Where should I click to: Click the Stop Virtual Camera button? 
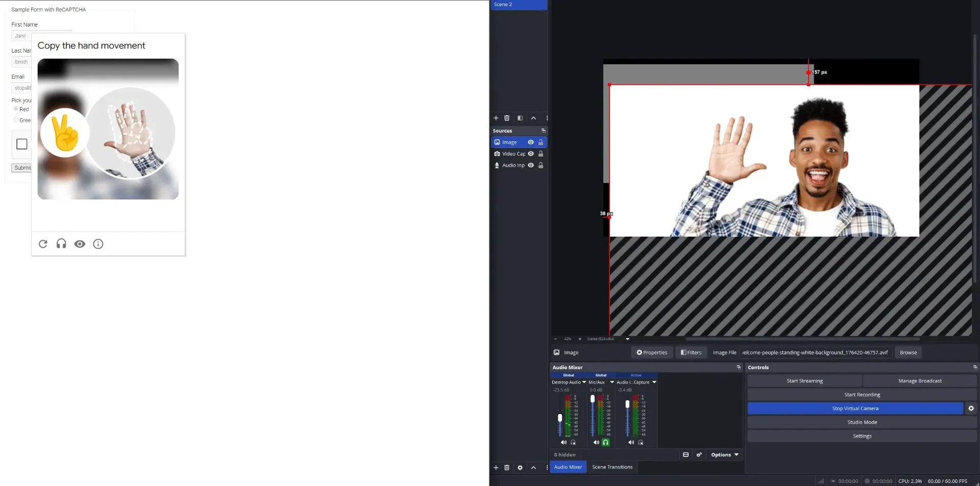pos(855,408)
